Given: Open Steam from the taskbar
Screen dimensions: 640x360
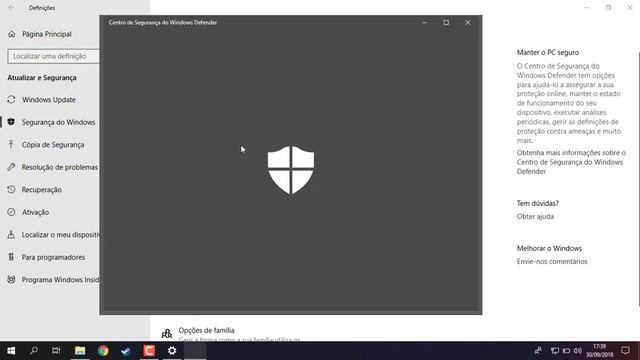Looking at the screenshot, I should click(x=126, y=351).
